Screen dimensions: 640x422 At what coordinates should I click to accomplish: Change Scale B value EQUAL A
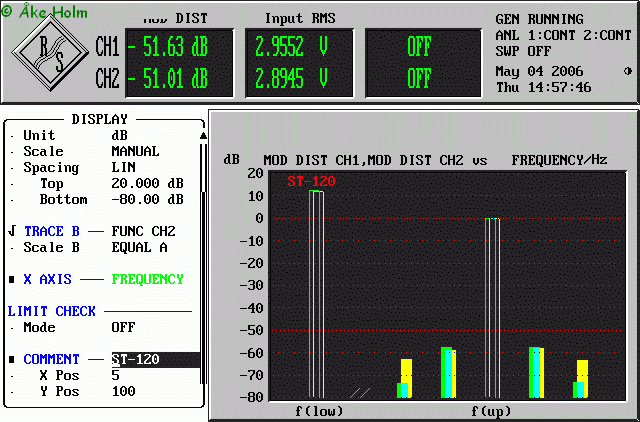click(x=140, y=247)
